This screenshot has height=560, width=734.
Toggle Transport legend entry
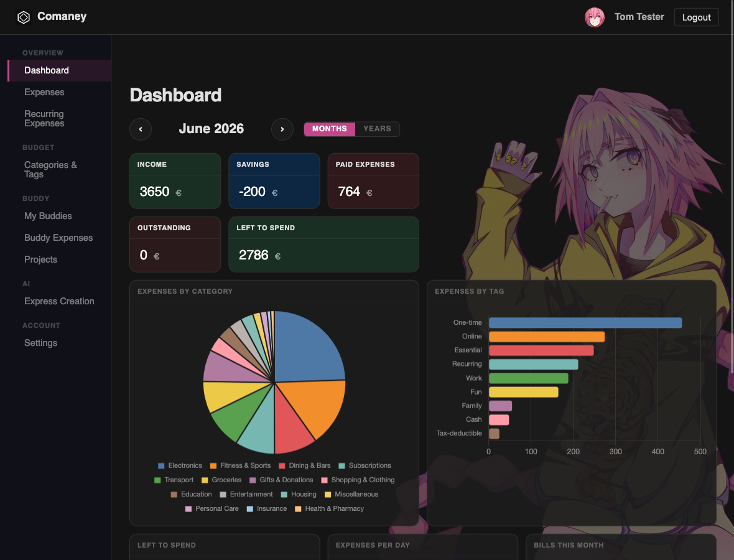coord(174,480)
